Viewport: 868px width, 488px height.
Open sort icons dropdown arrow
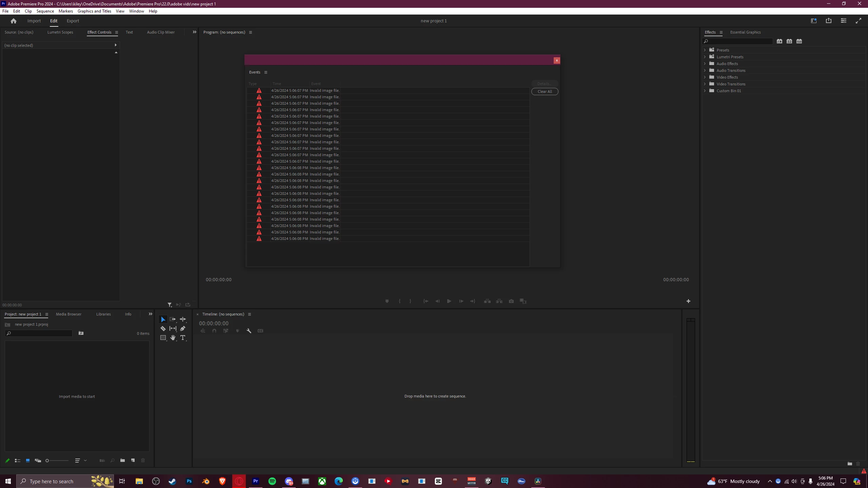[x=85, y=461]
